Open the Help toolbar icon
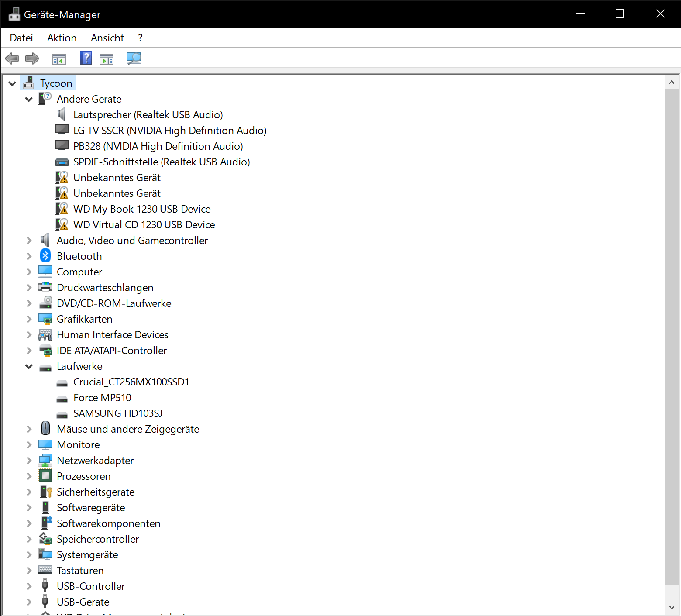This screenshot has height=616, width=681. [86, 58]
